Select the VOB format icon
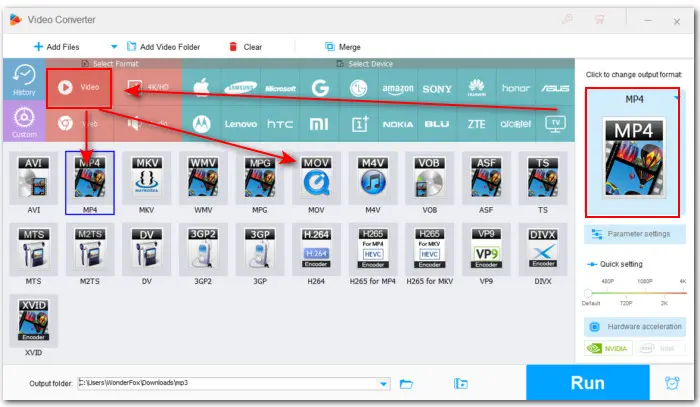This screenshot has width=700, height=407. tap(429, 178)
